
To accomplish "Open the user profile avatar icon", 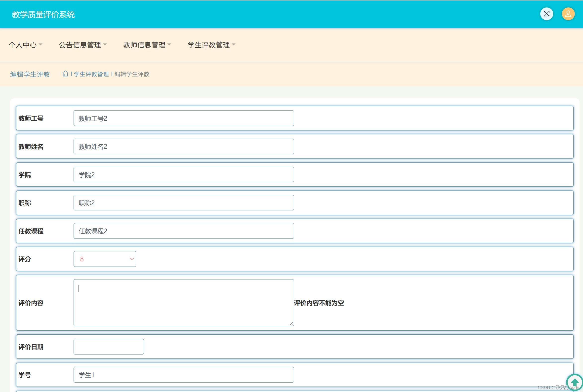I will click(x=568, y=14).
